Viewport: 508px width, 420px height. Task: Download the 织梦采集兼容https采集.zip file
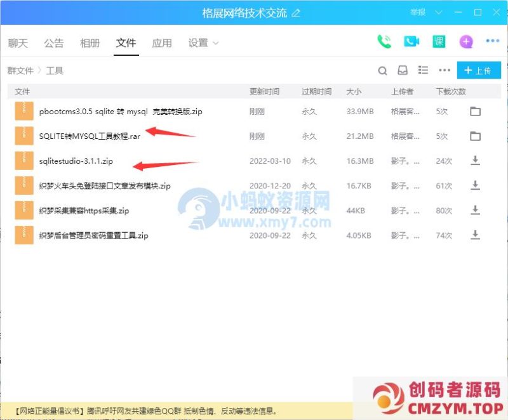pyautogui.click(x=476, y=211)
